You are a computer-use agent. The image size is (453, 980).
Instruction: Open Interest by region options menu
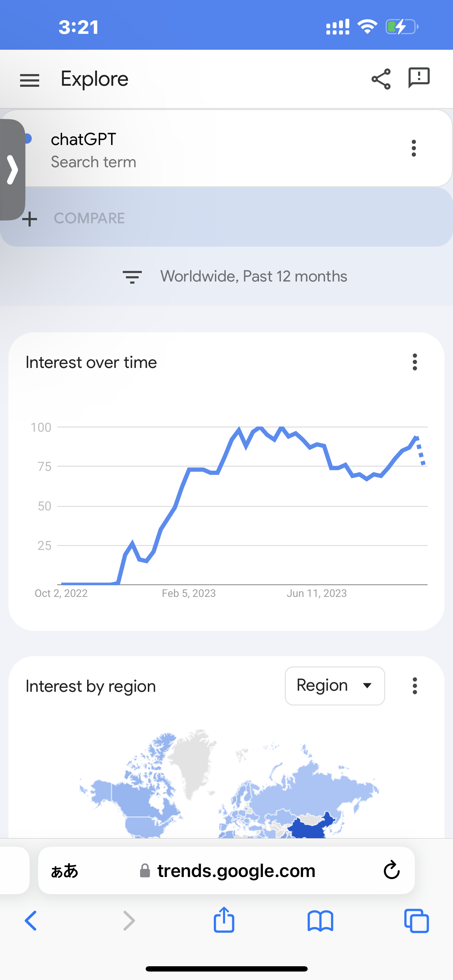tap(415, 685)
